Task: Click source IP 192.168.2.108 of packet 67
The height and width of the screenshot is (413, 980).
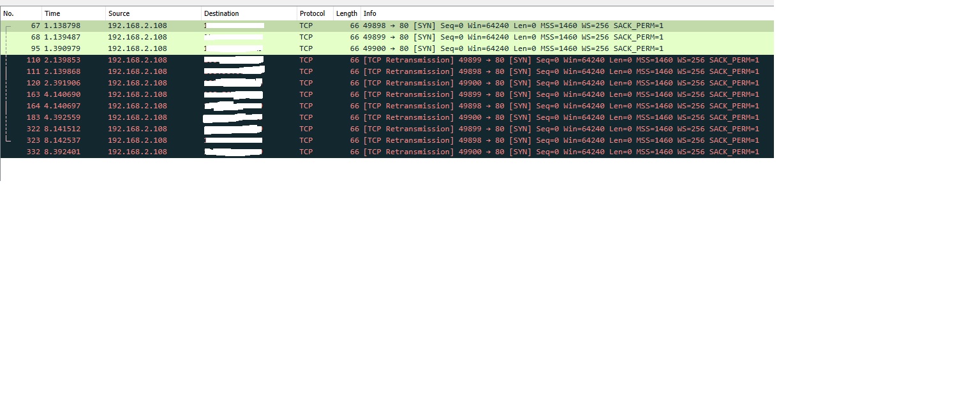Action: [137, 26]
